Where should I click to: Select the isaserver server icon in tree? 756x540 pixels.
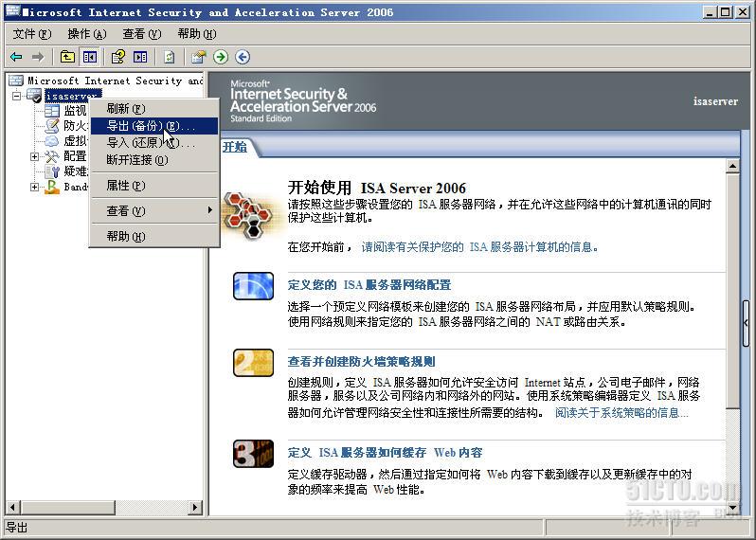point(34,96)
